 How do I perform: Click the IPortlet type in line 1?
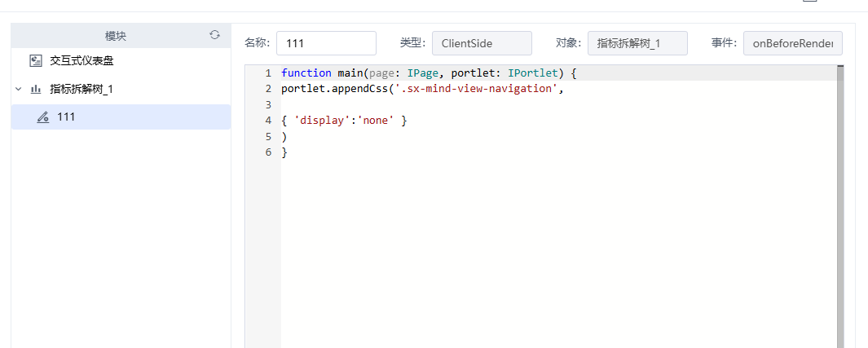click(532, 73)
